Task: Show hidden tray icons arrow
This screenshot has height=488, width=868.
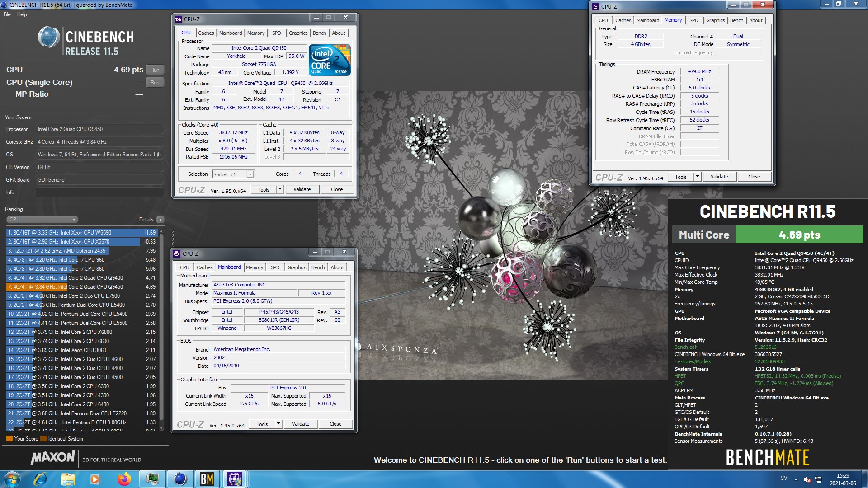Action: click(x=795, y=479)
